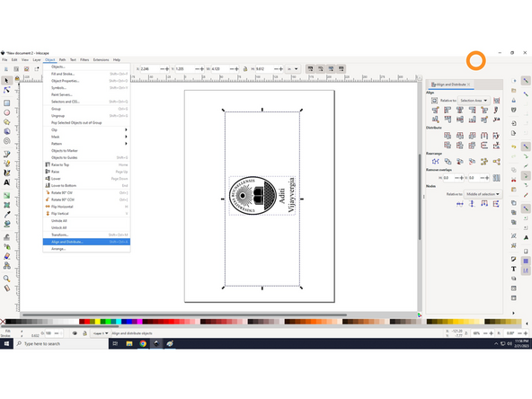This screenshot has height=399, width=532.
Task: Open Google Chrome from the taskbar
Action: pyautogui.click(x=143, y=343)
